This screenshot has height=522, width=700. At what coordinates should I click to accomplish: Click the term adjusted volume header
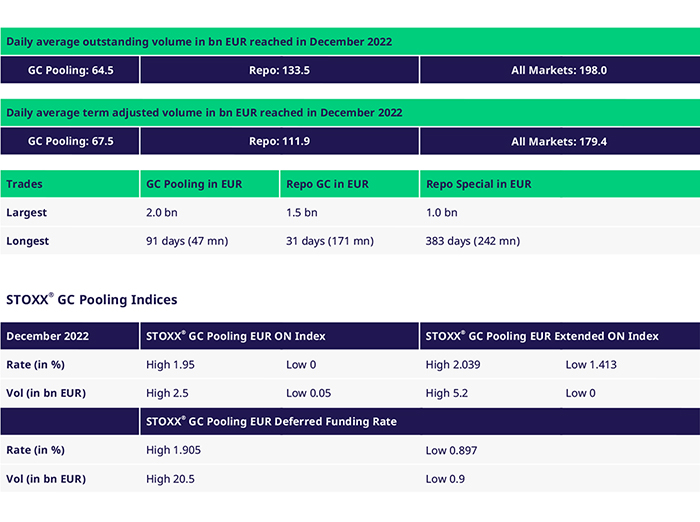pyautogui.click(x=204, y=113)
